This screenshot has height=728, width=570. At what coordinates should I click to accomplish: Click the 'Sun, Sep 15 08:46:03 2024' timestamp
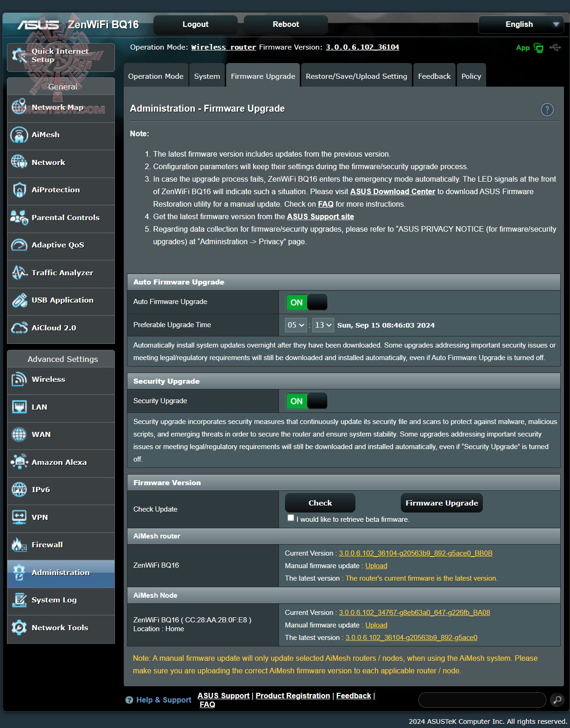point(386,325)
